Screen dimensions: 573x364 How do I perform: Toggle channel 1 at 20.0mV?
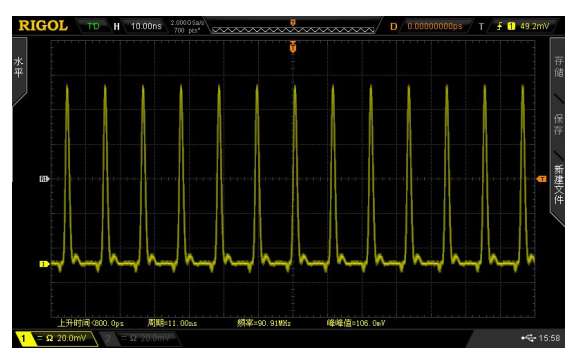tap(57, 338)
